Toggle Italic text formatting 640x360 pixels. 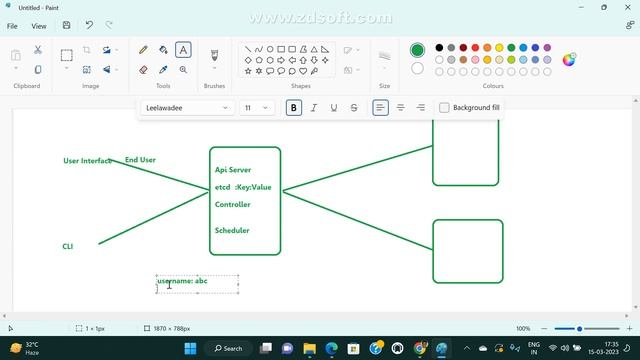(313, 108)
